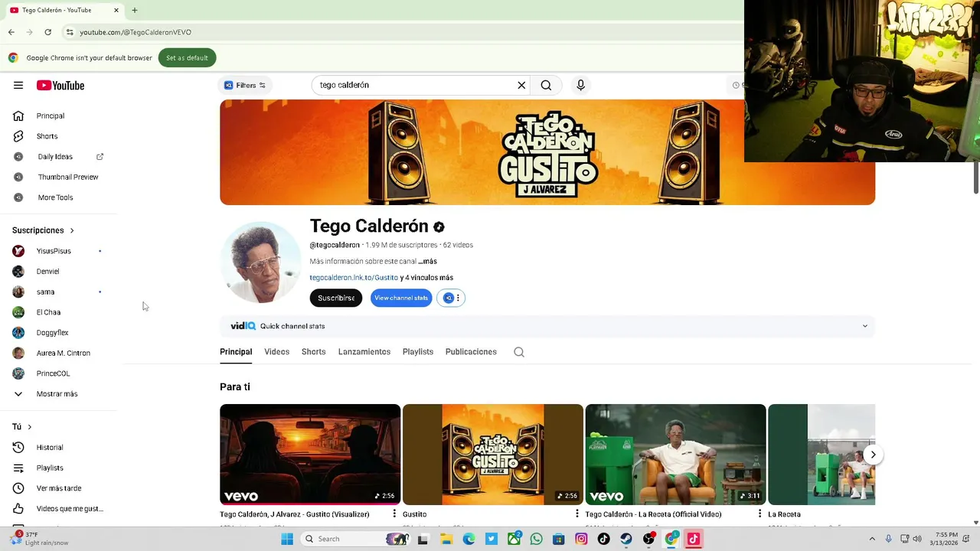Open Steam from the taskbar
980x551 pixels.
pos(626,539)
